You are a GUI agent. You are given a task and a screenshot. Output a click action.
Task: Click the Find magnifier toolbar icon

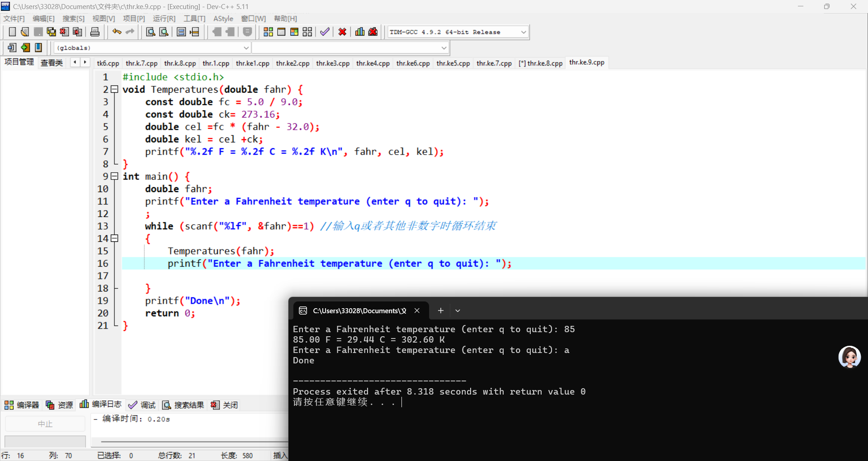[x=151, y=32]
